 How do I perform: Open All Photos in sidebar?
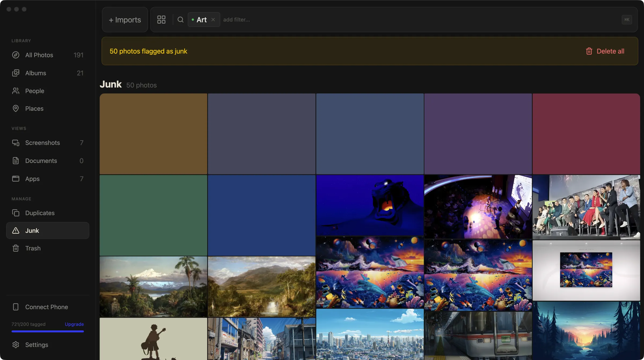pyautogui.click(x=48, y=55)
